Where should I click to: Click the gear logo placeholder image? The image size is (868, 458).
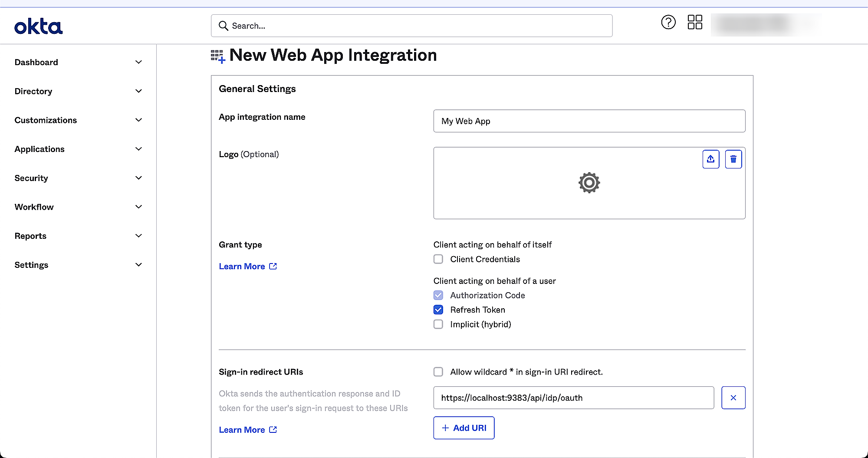589,183
